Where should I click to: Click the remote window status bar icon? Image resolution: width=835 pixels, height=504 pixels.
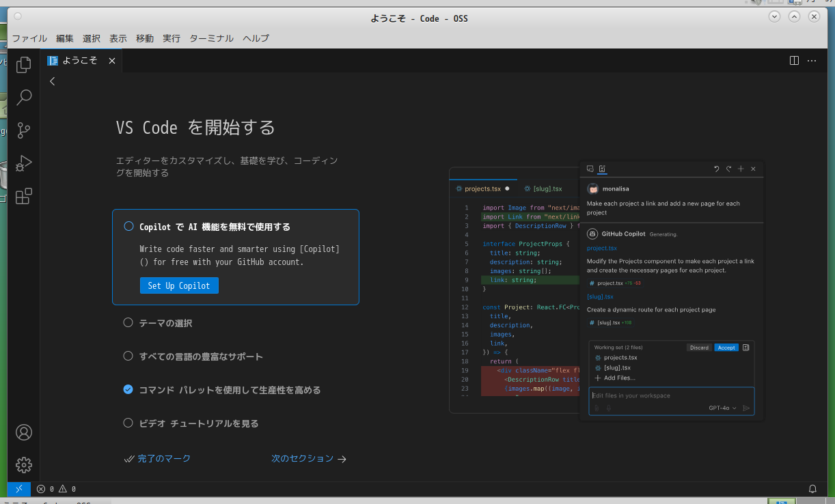(19, 489)
